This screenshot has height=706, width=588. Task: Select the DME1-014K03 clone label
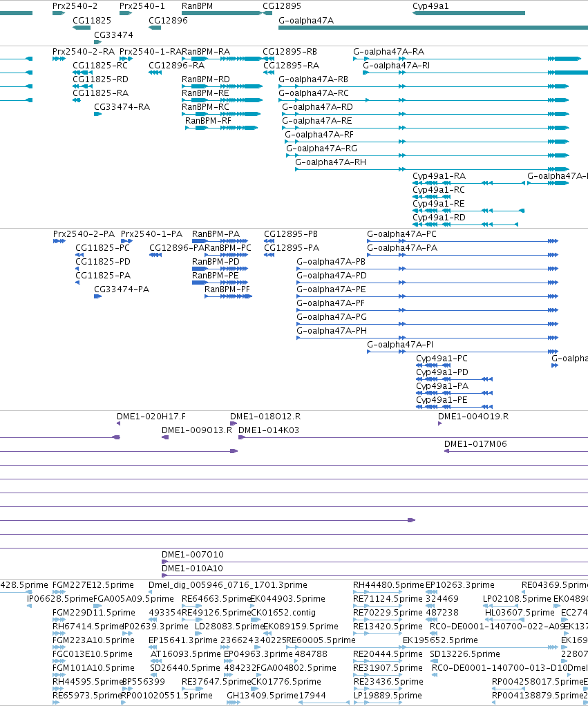pyautogui.click(x=269, y=430)
